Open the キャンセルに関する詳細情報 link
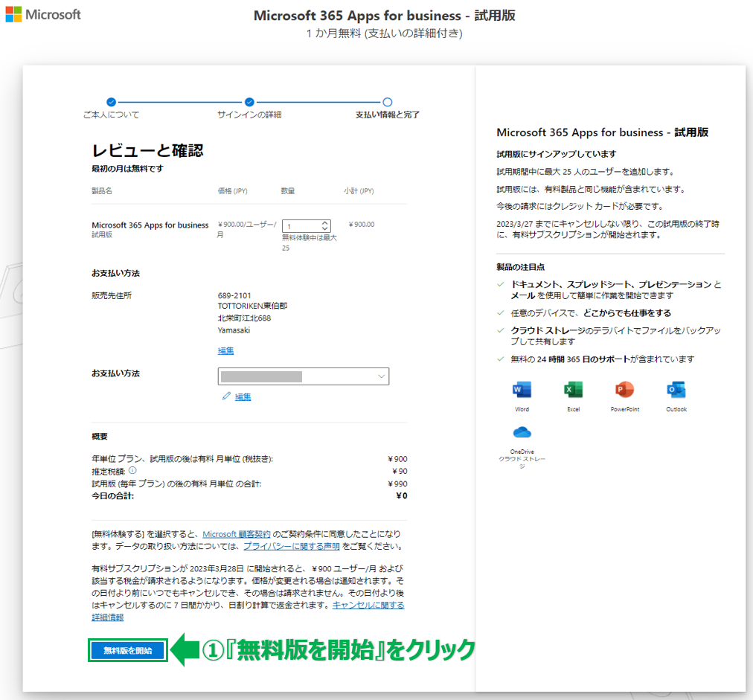This screenshot has width=753, height=700. click(368, 606)
